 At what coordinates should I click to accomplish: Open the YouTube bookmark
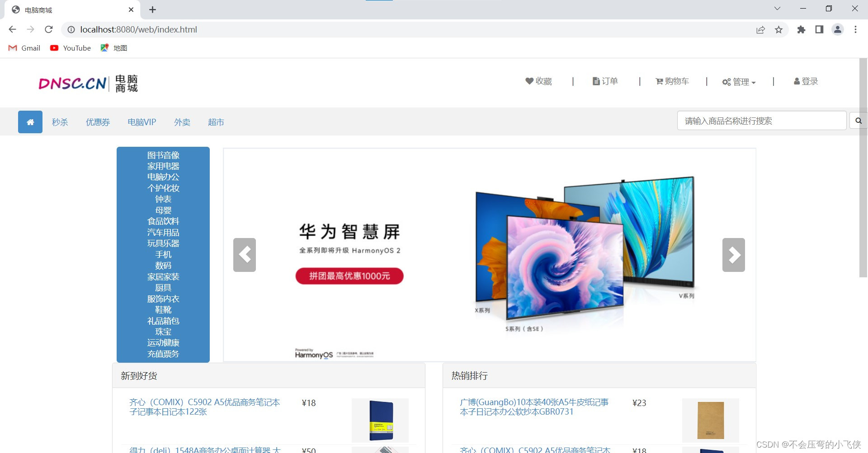[71, 48]
